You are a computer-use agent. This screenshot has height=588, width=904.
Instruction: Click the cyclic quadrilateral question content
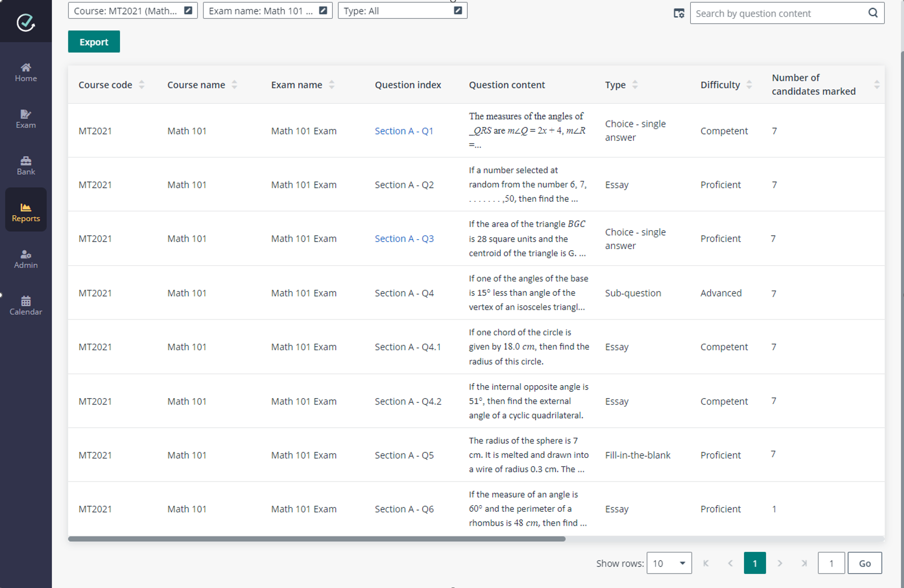(529, 401)
